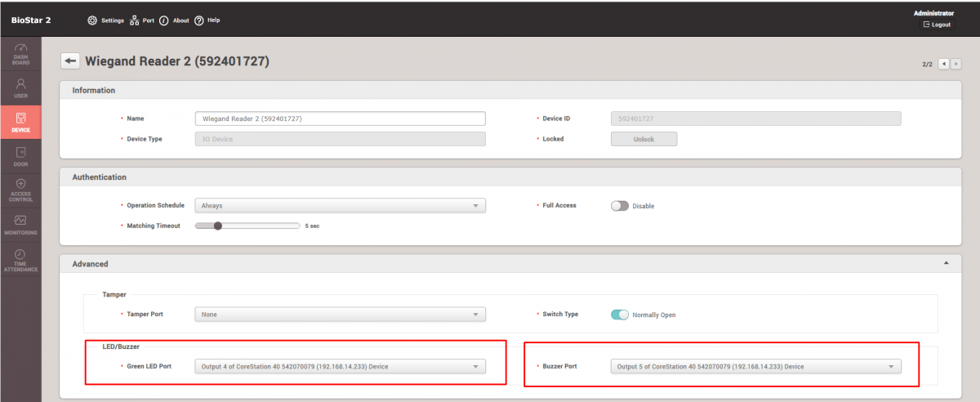The width and height of the screenshot is (980, 402).
Task: Open the Door sidebar icon
Action: [20, 156]
